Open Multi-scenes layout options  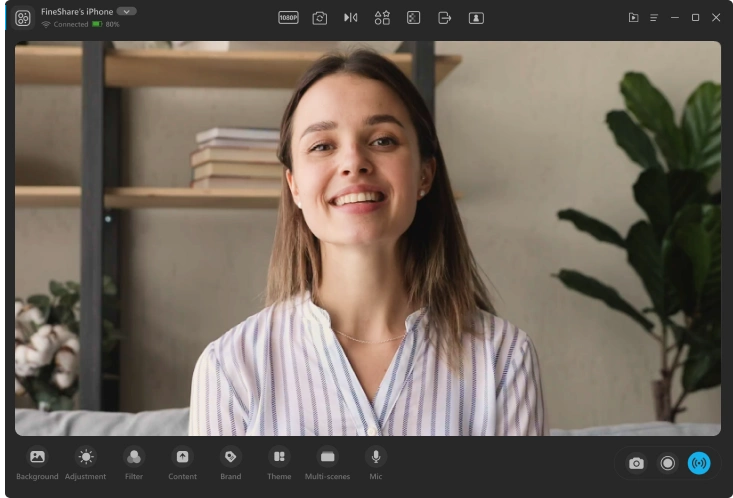coord(327,457)
